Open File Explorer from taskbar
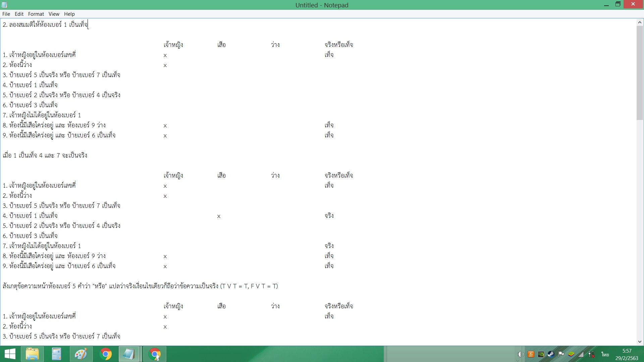The image size is (644, 362). [33, 354]
